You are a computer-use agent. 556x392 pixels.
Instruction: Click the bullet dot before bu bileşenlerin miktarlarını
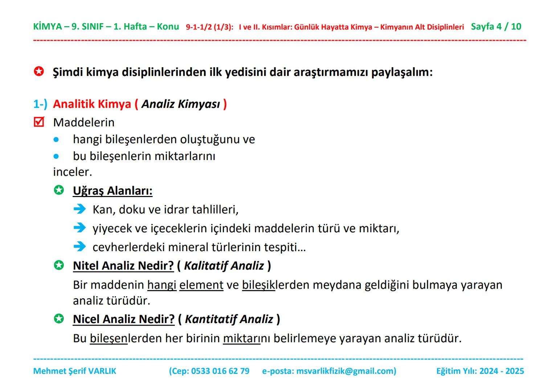[x=57, y=156]
